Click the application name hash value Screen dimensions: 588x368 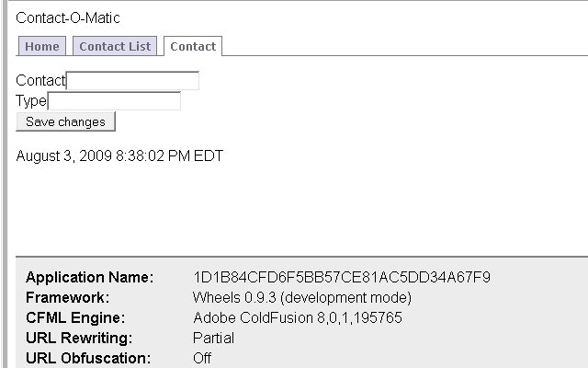point(342,277)
